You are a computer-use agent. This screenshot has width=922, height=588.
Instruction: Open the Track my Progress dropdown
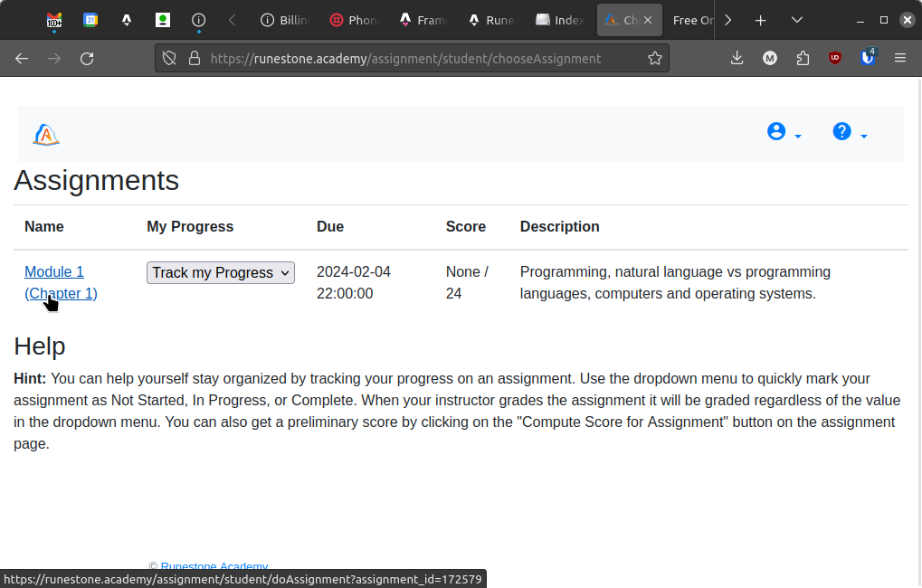tap(220, 272)
